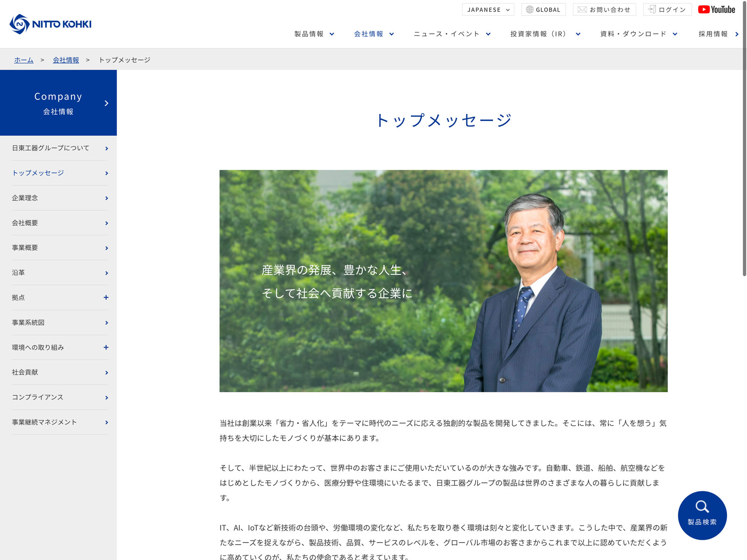Click the ログイン login icon
Image resolution: width=747 pixels, height=560 pixels.
click(x=652, y=9)
